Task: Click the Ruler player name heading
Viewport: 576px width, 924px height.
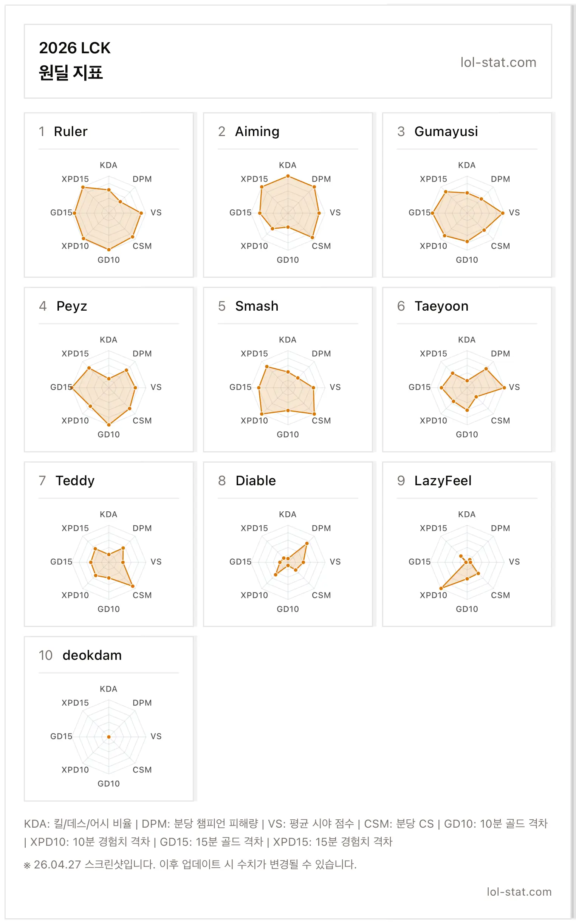Action: 70,132
